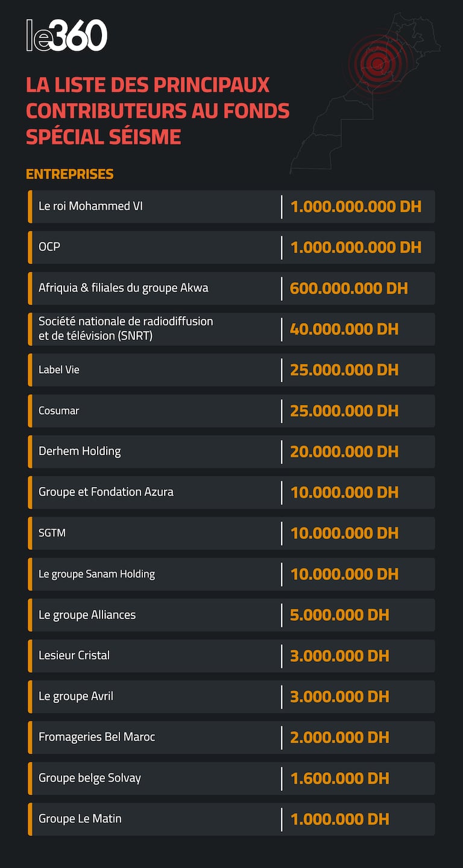
Task: Click the 600.000.000 DH amount
Action: 348,288
